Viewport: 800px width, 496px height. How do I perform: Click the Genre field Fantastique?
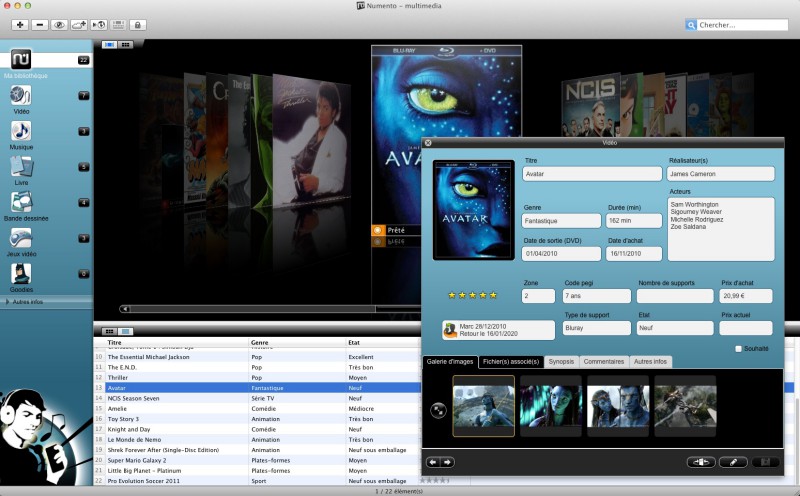(x=561, y=221)
